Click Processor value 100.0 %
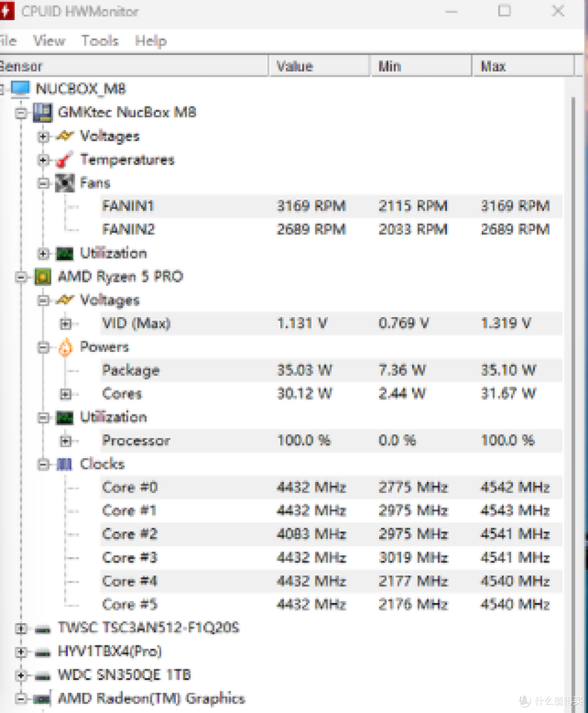 click(304, 441)
